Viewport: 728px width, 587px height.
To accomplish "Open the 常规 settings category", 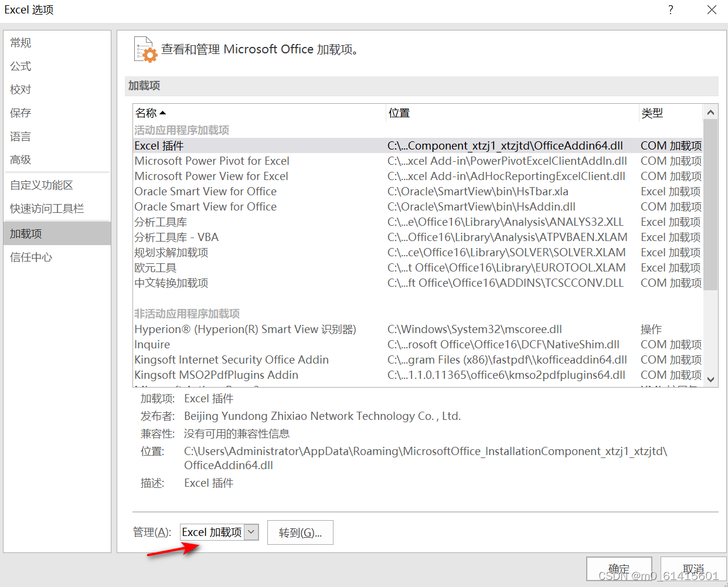I will [x=19, y=42].
